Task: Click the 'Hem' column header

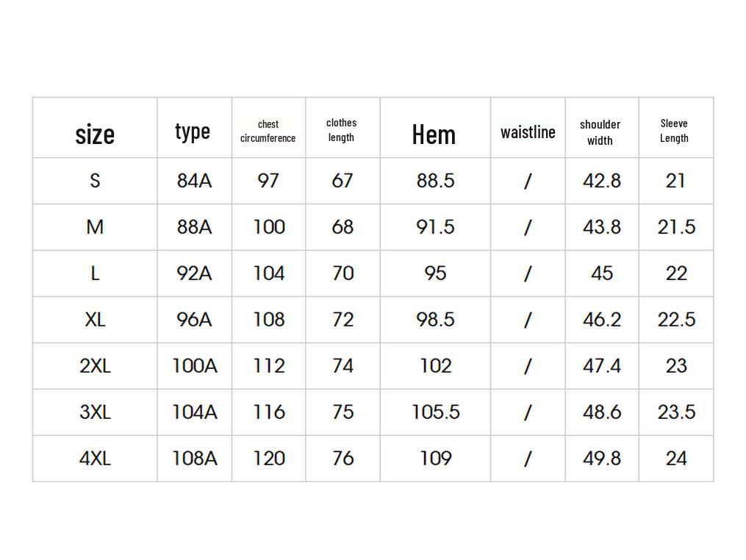Action: click(x=434, y=134)
